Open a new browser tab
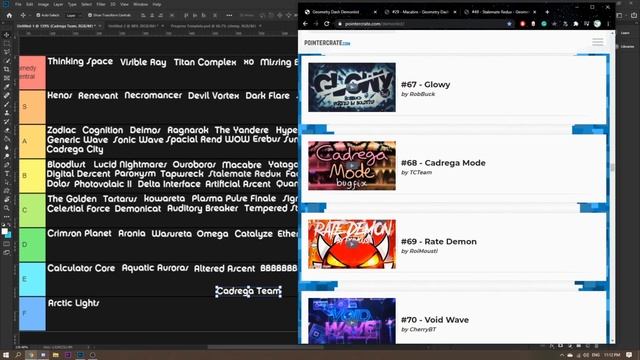 pos(547,12)
